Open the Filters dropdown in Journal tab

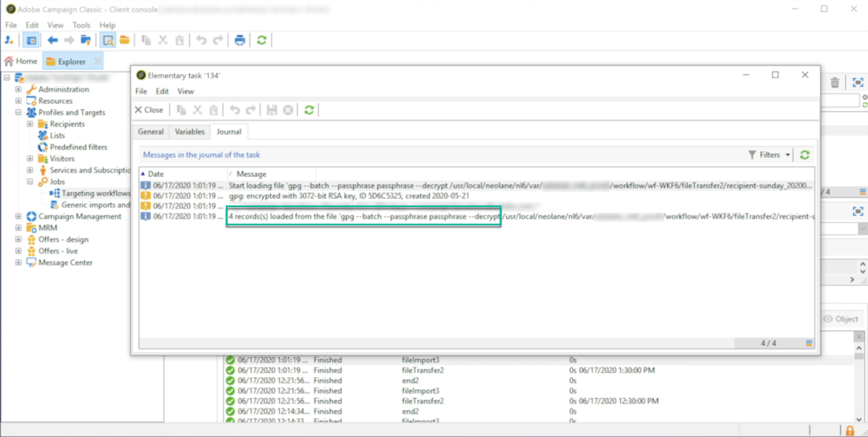tap(769, 155)
